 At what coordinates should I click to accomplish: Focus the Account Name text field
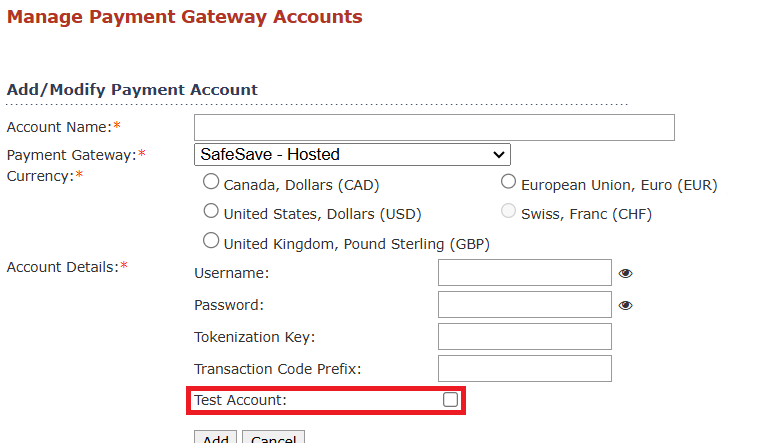point(434,127)
